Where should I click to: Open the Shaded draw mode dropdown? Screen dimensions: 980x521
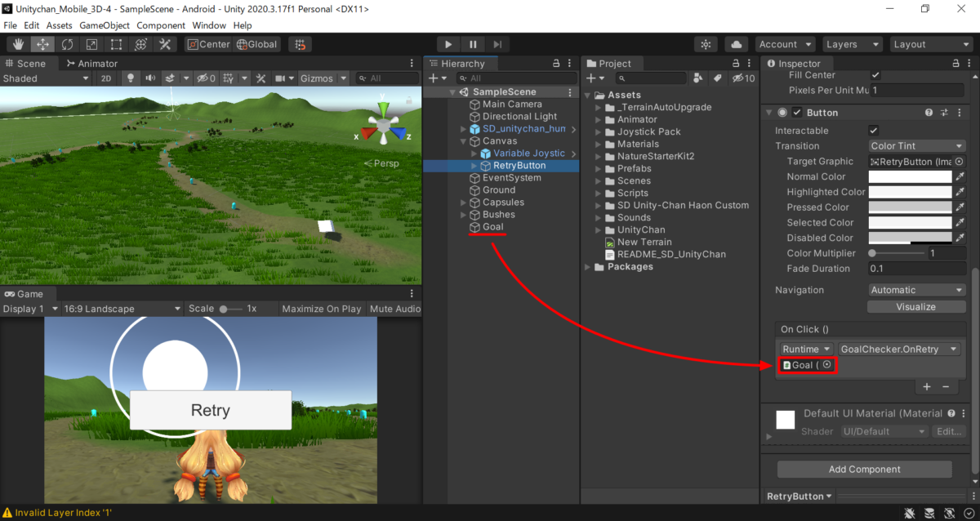(x=46, y=78)
